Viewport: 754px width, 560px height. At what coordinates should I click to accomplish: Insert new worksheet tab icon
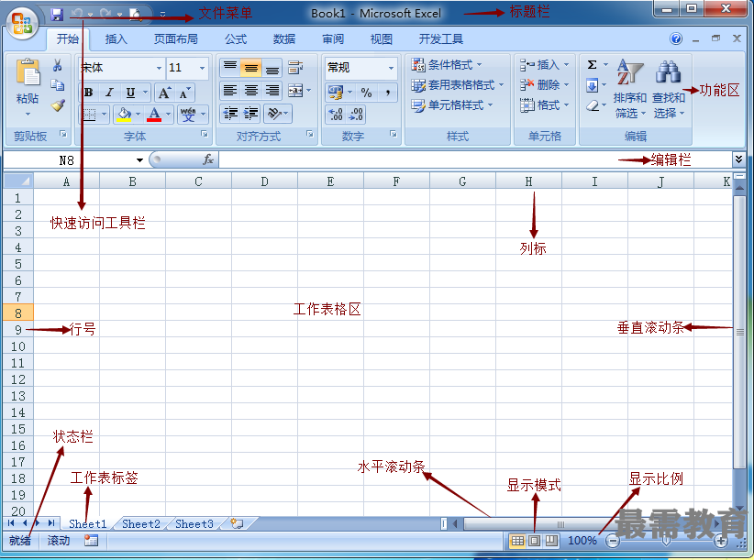237,523
